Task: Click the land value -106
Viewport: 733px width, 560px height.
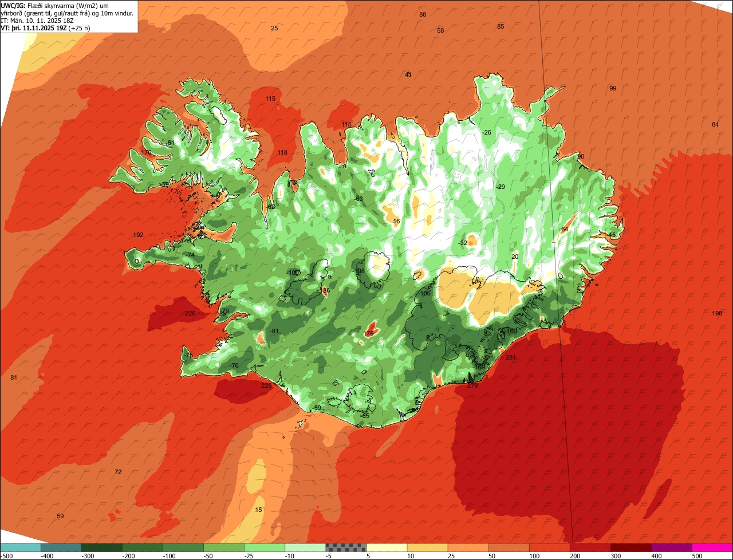Action: 424,293
